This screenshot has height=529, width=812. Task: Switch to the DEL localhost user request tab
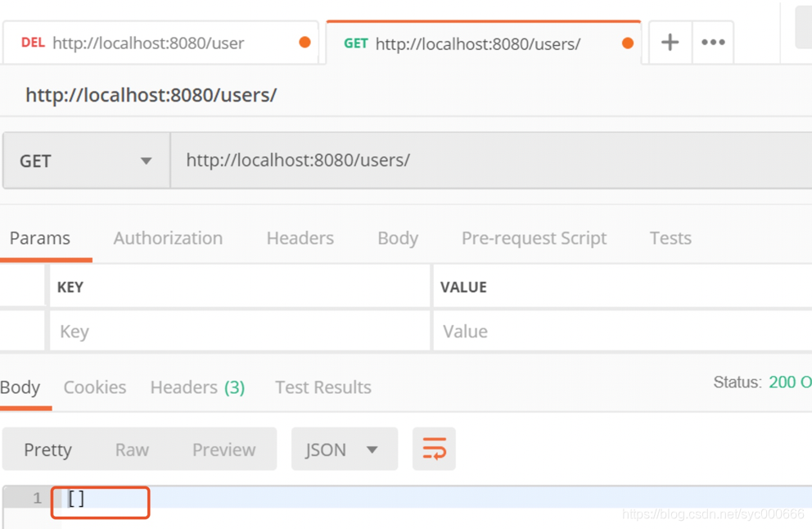coord(147,42)
